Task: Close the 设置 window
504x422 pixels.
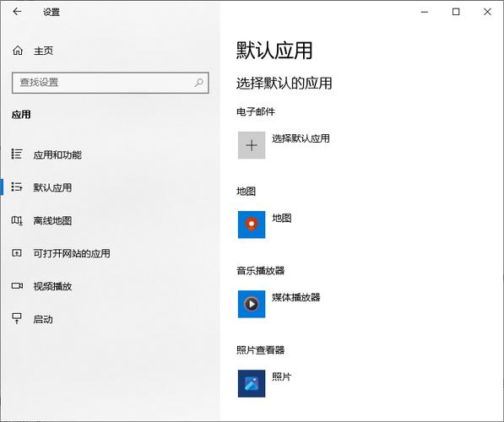Action: (x=487, y=12)
